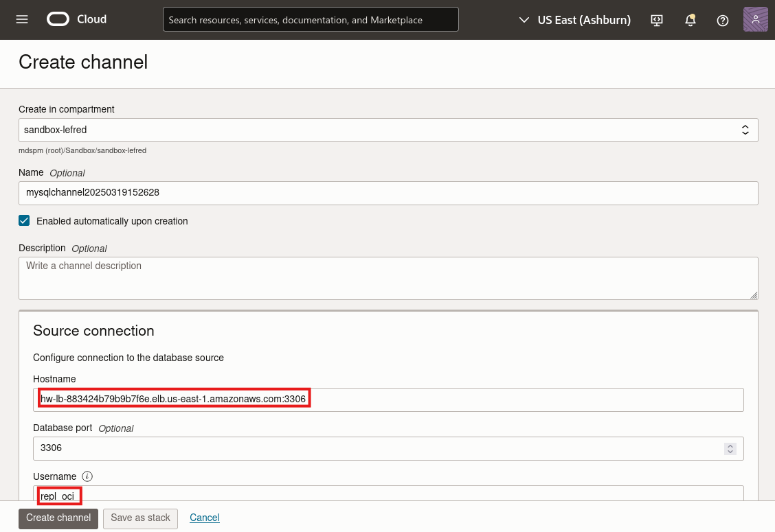The width and height of the screenshot is (775, 532).
Task: Expand the US East (Ashburn) region selector
Action: (574, 20)
